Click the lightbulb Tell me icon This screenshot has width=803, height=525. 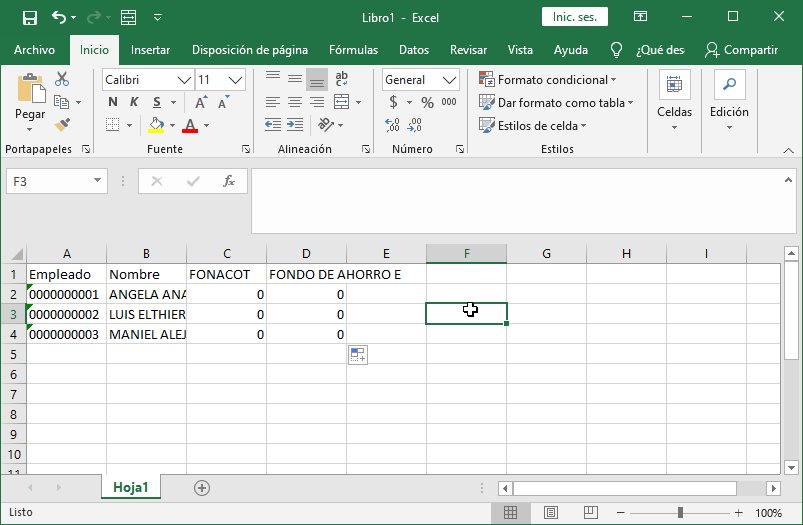(617, 50)
